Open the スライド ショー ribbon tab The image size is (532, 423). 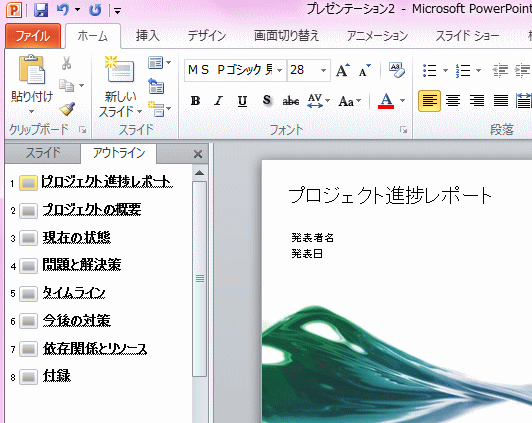467,36
